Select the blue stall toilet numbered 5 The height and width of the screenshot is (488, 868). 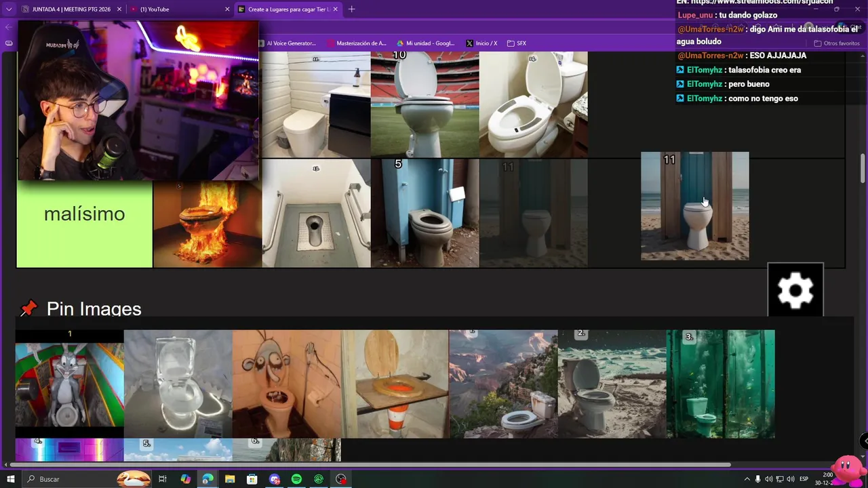pos(425,213)
